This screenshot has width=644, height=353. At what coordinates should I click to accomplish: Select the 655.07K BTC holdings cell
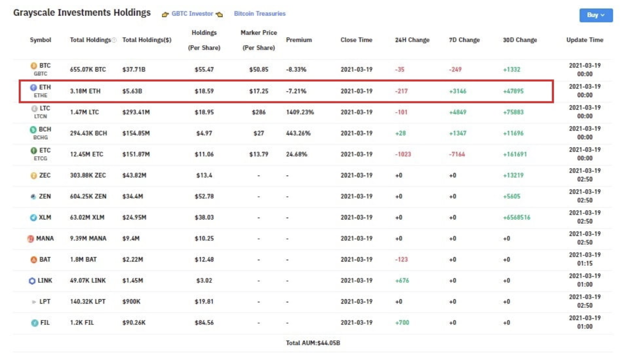click(88, 69)
